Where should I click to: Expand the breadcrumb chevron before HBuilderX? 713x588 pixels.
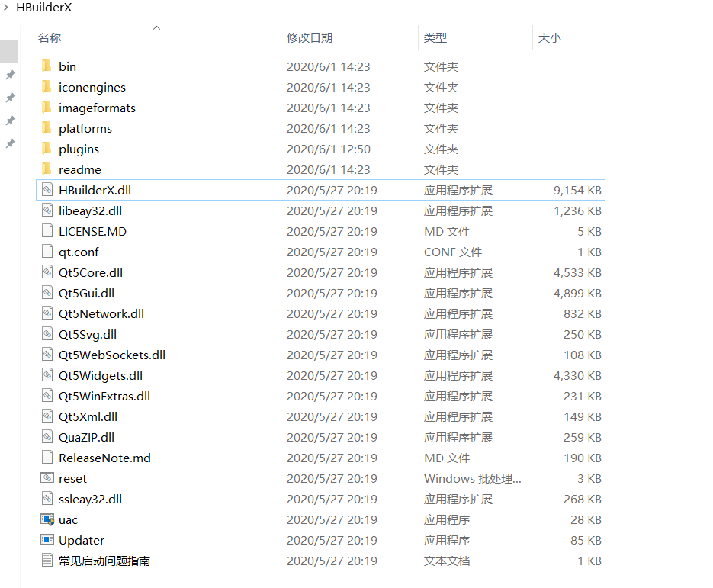(x=6, y=8)
